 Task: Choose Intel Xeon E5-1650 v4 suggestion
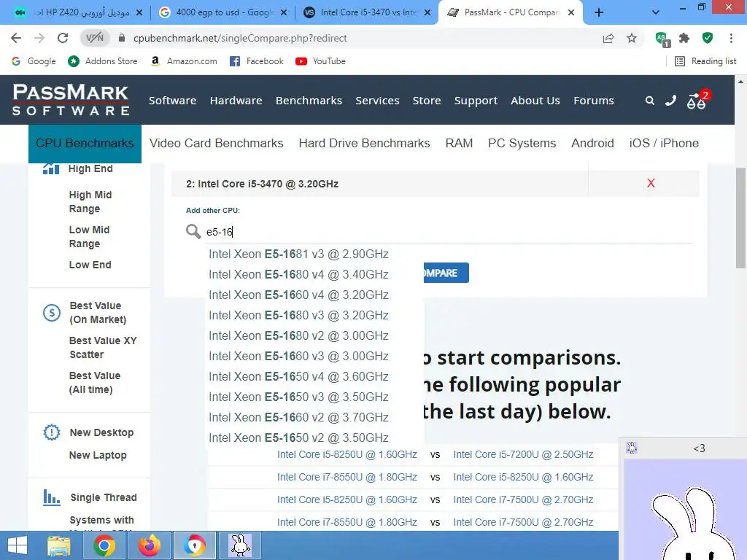(298, 377)
